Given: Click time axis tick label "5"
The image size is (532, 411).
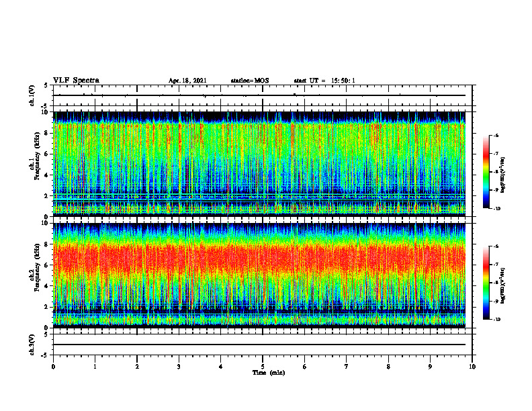Looking at the screenshot, I should (263, 367).
